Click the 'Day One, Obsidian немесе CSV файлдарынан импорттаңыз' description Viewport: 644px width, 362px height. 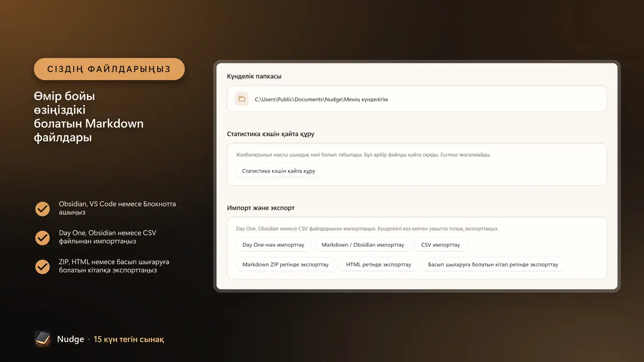tap(367, 228)
